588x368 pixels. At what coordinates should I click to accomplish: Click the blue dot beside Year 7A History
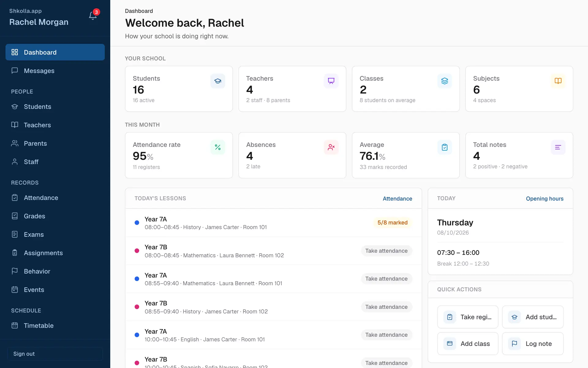tap(137, 223)
